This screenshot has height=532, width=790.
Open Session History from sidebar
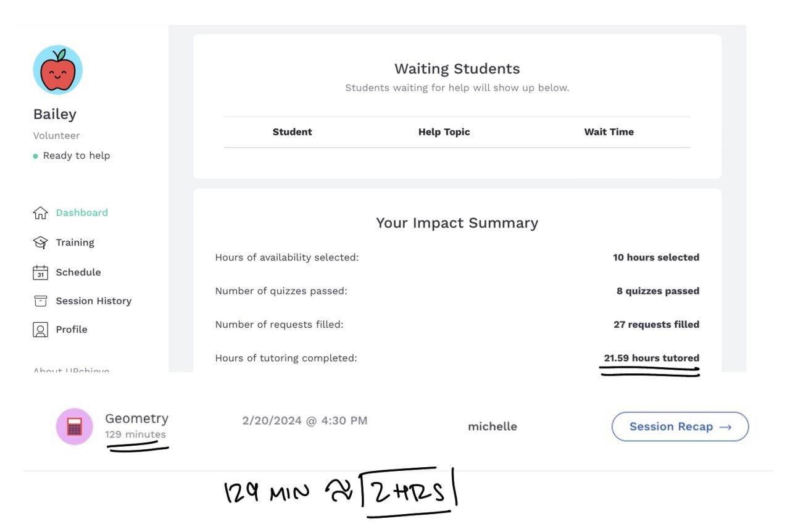point(93,301)
